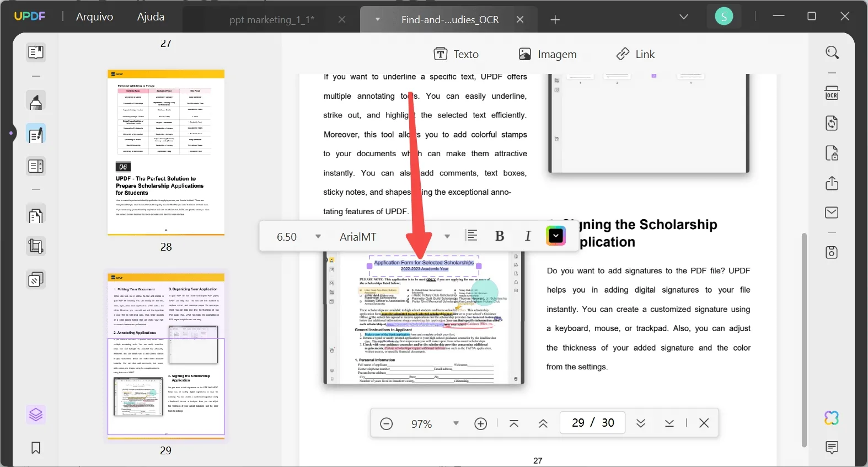This screenshot has height=467, width=868.
Task: Open the Organize Pages tool
Action: click(x=36, y=215)
